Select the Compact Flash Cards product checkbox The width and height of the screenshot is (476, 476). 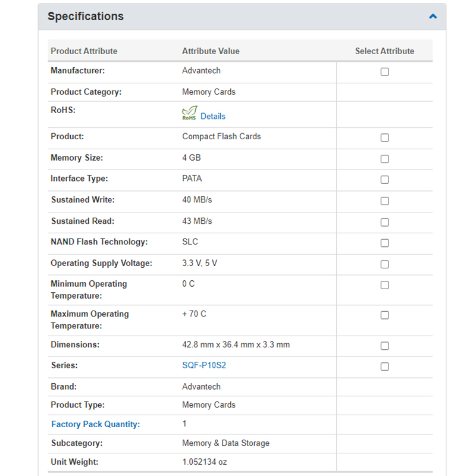tap(384, 138)
